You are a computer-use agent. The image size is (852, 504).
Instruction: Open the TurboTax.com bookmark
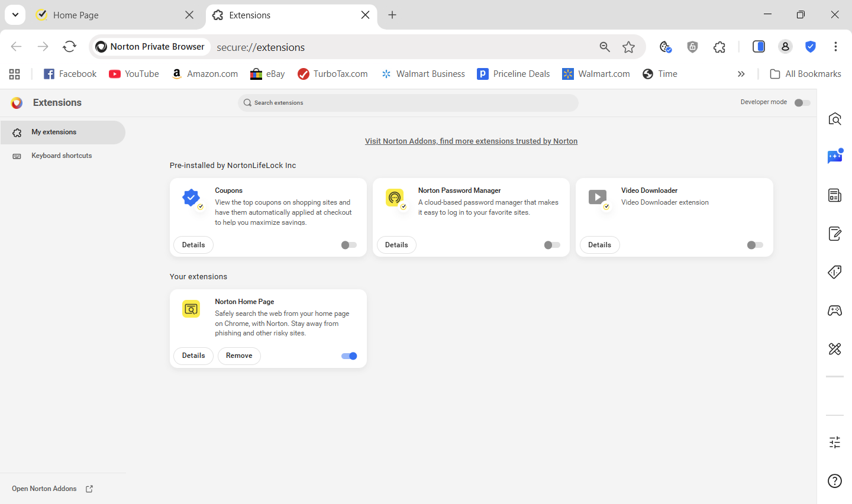point(333,74)
